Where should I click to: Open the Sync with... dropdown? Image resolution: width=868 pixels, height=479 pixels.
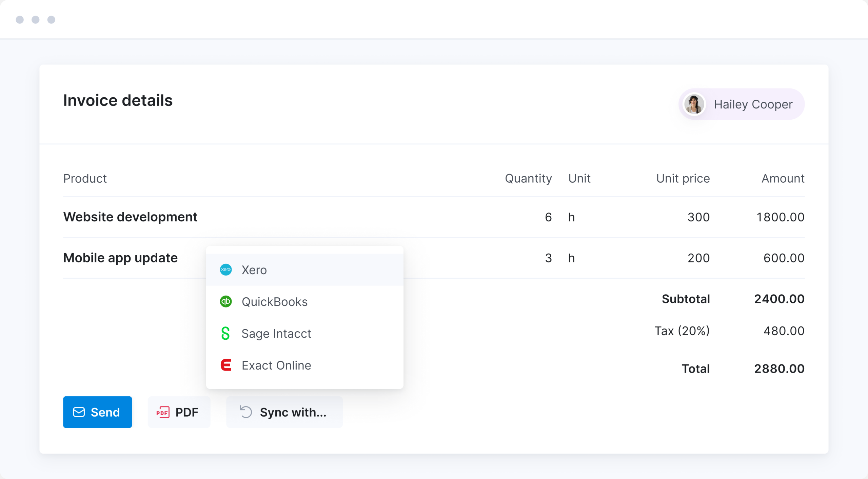[x=284, y=412]
